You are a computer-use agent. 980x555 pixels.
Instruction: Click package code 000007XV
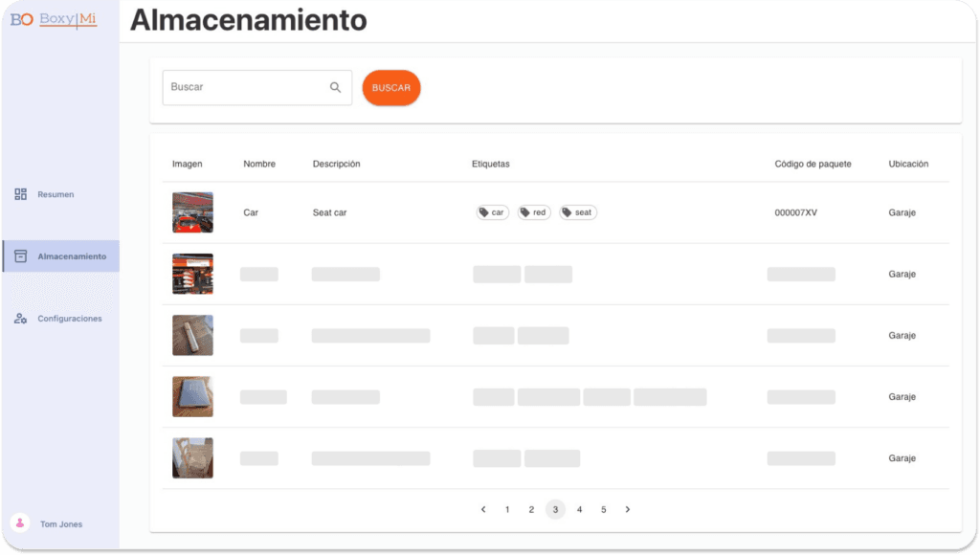coord(795,212)
